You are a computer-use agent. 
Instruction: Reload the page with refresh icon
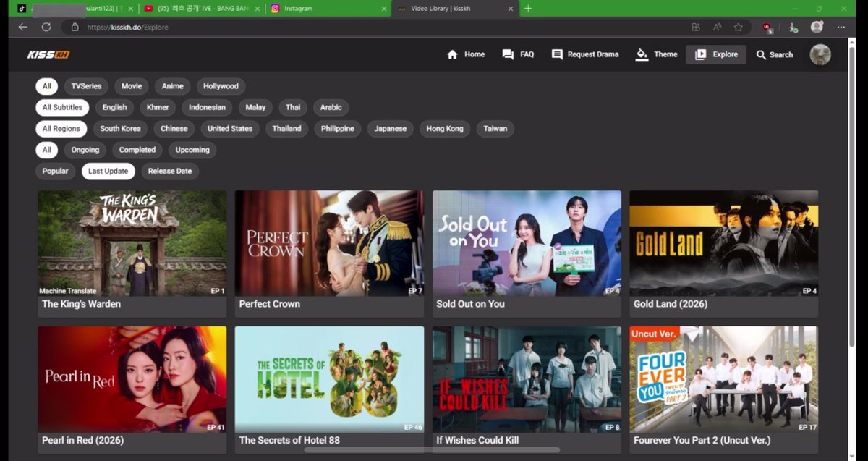pyautogui.click(x=46, y=27)
